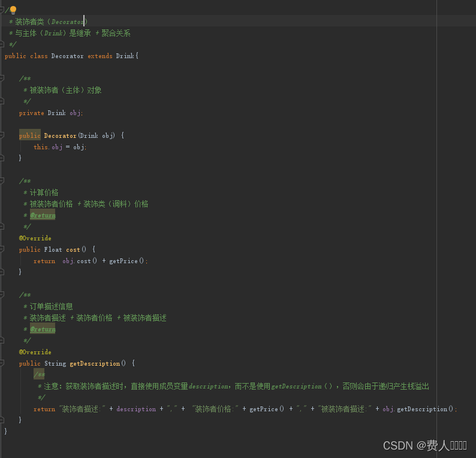Click italic description in the 注意 comment
Screen dimensions: 476x458
pos(209,387)
